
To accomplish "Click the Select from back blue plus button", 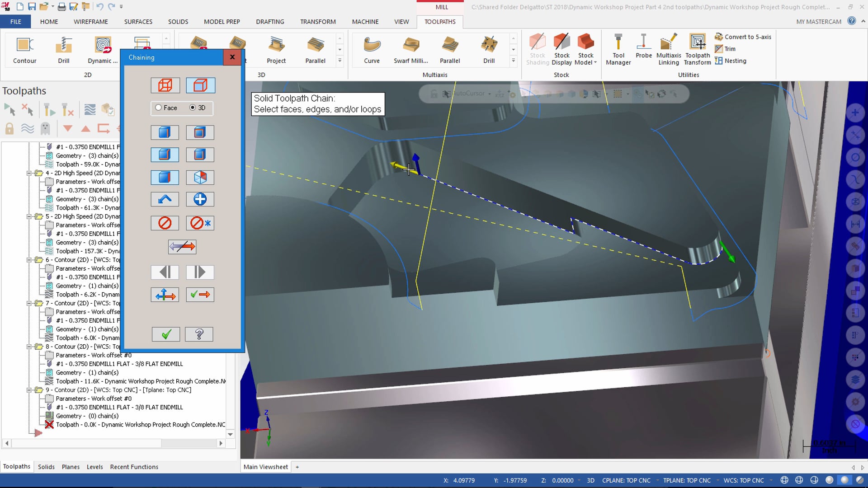I will point(200,199).
